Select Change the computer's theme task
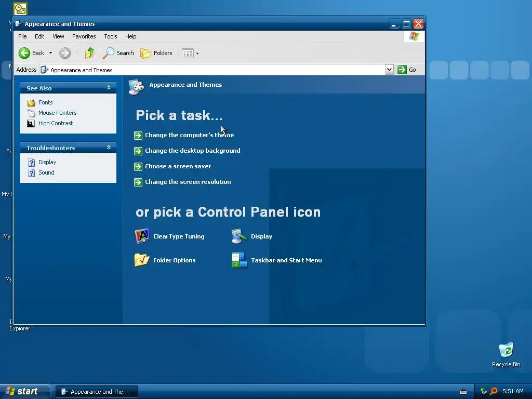532x399 pixels. [x=189, y=135]
